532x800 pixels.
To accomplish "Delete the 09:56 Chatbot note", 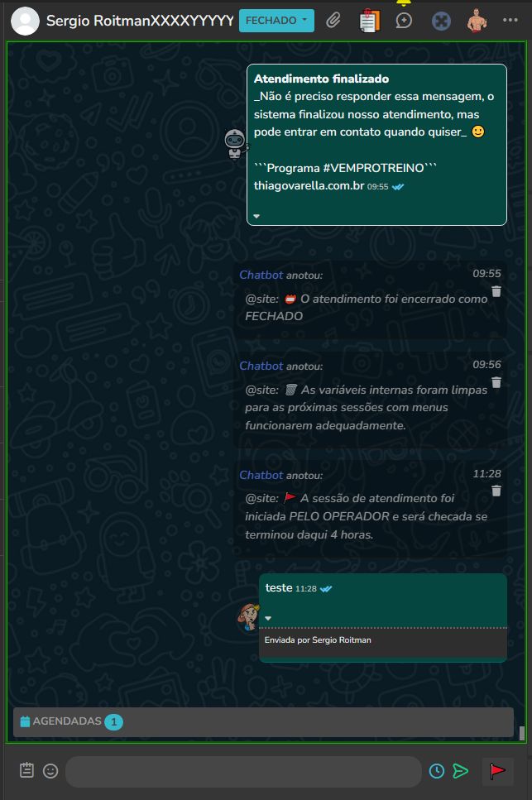I will pos(496,382).
